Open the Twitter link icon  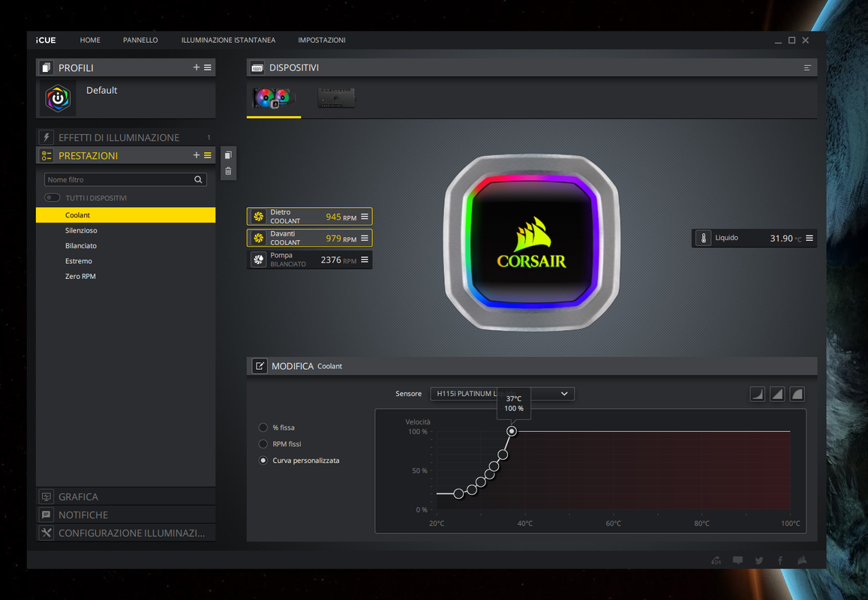coord(759,561)
